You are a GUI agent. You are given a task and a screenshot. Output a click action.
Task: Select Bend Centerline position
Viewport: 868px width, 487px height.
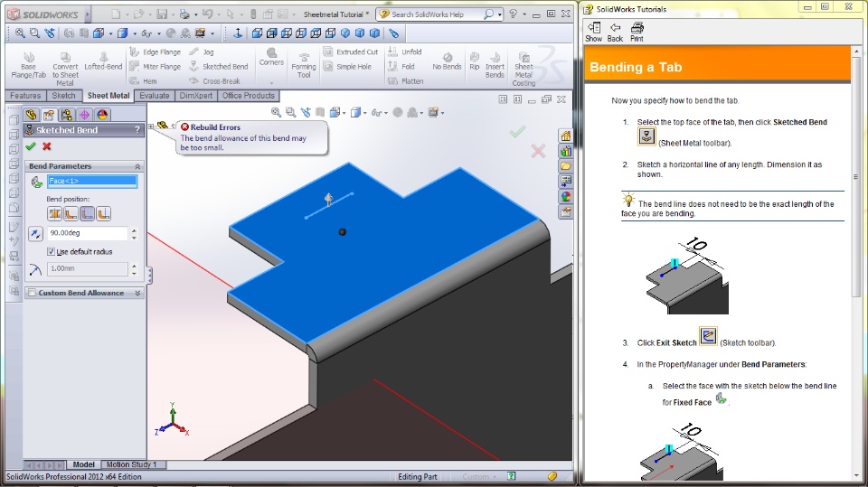tap(54, 213)
